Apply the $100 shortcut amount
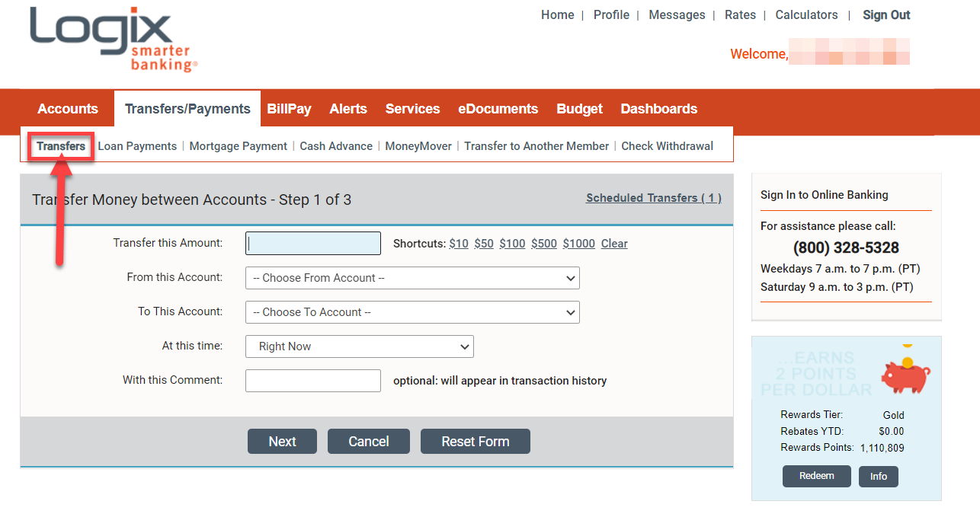980x514 pixels. pyautogui.click(x=512, y=243)
